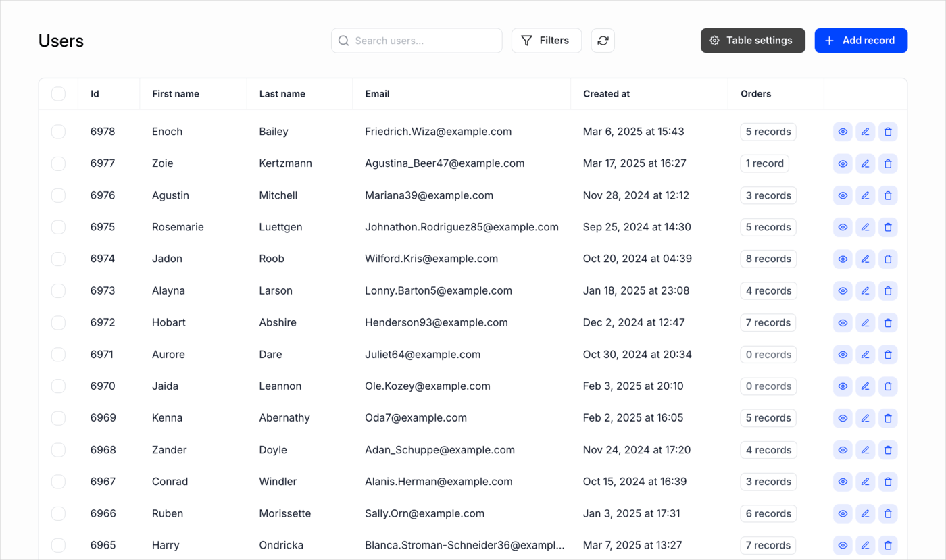The height and width of the screenshot is (560, 946).
Task: Check the row 6978 Enoch checkbox
Action: [59, 132]
